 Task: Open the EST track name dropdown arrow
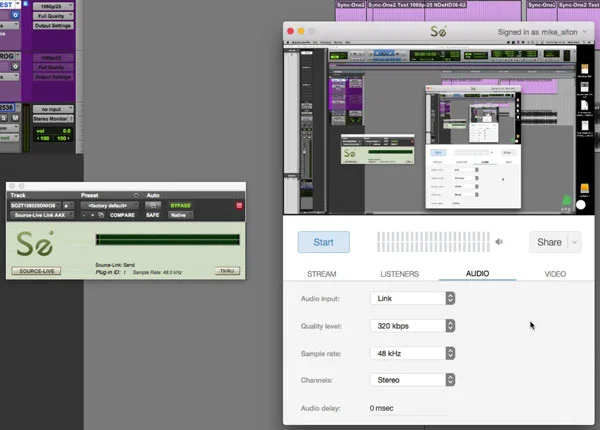point(17,5)
